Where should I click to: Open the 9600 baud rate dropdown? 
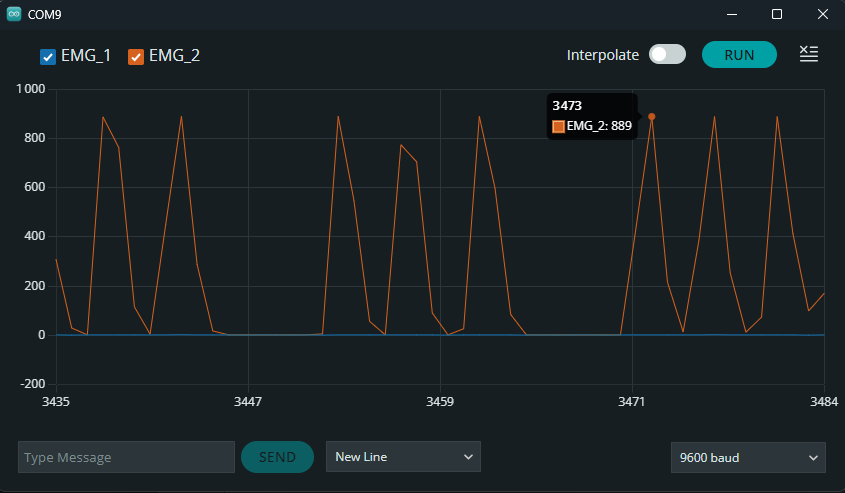click(x=747, y=457)
